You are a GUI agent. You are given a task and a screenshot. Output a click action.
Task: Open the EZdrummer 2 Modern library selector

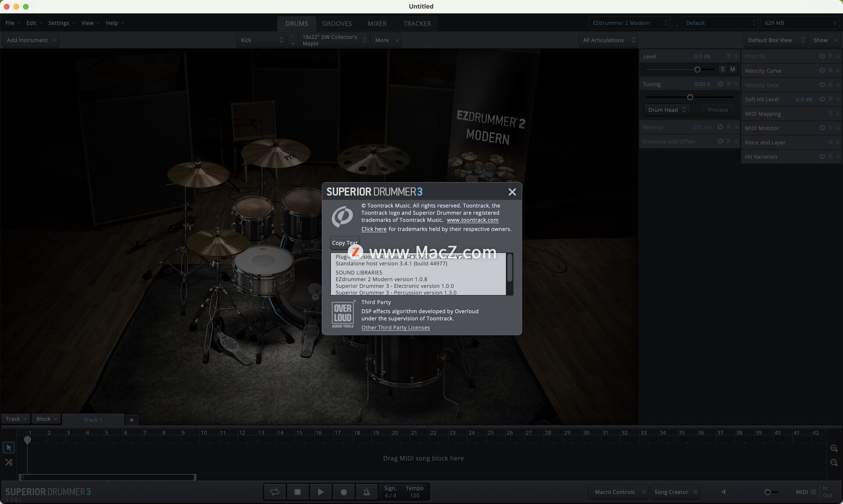click(x=629, y=23)
